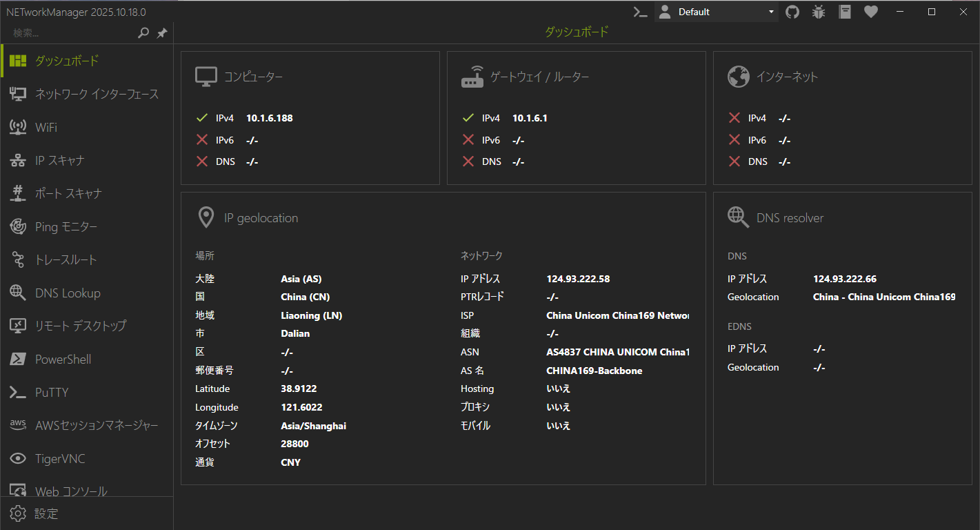
Task: Select the 124.93.222.58 IP address value
Action: point(578,279)
